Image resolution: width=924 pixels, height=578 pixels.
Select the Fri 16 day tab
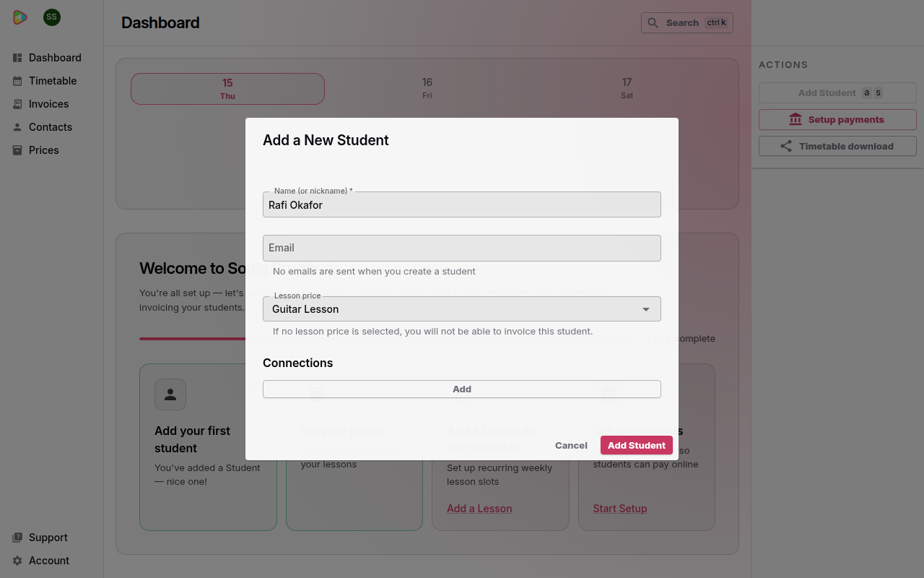click(x=427, y=88)
